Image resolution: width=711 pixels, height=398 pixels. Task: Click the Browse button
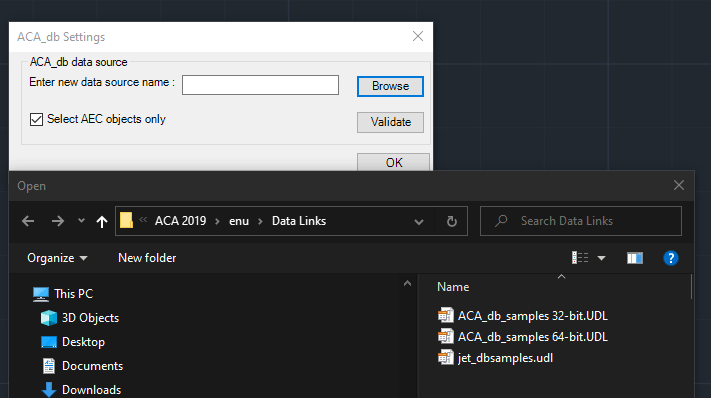point(390,86)
